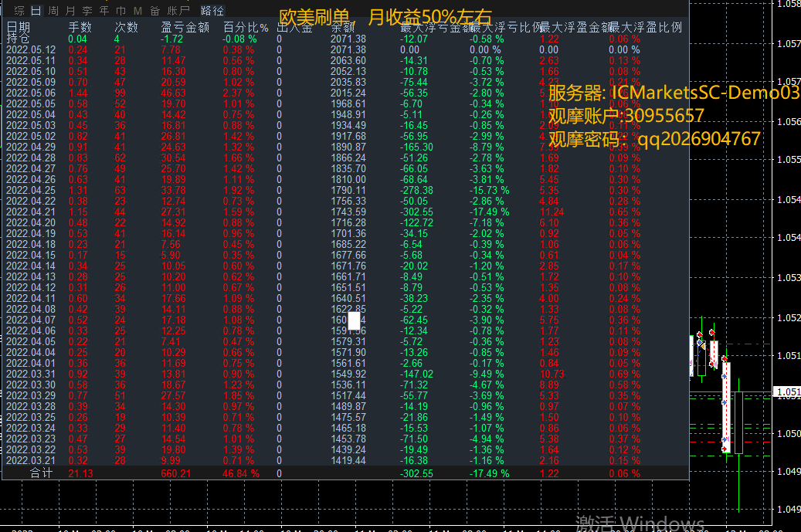801x532 pixels.
Task: Select the 2022.05.09 date row
Action: [31, 82]
